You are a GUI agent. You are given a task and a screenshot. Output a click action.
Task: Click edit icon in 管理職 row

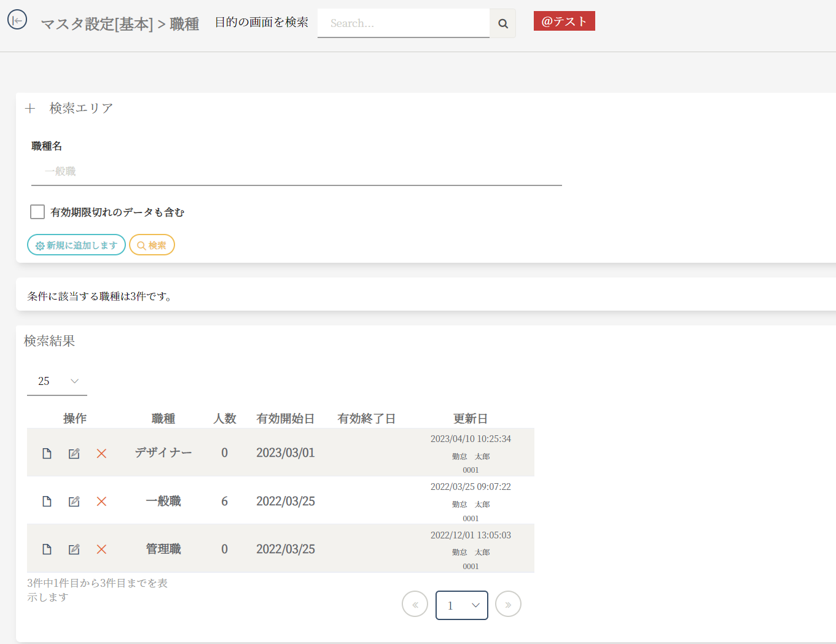coord(74,549)
